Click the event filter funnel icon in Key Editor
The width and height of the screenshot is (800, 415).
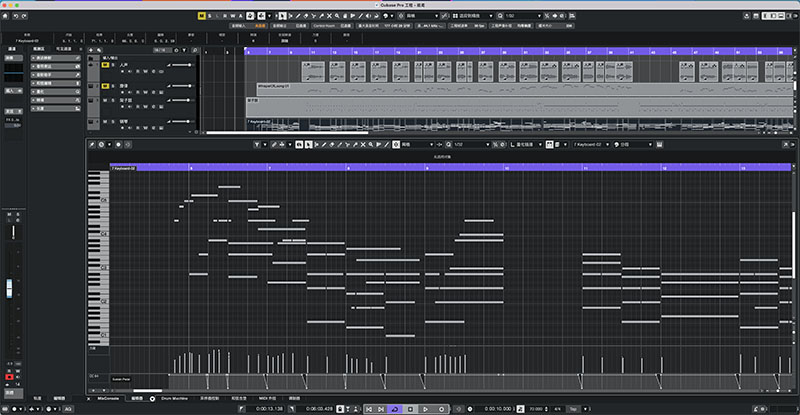257,144
